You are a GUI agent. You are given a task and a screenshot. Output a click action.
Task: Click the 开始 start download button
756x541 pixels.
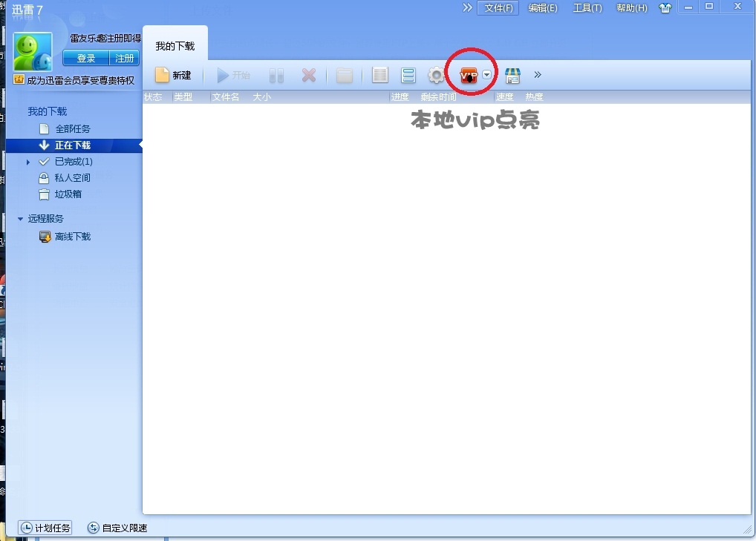pos(234,75)
